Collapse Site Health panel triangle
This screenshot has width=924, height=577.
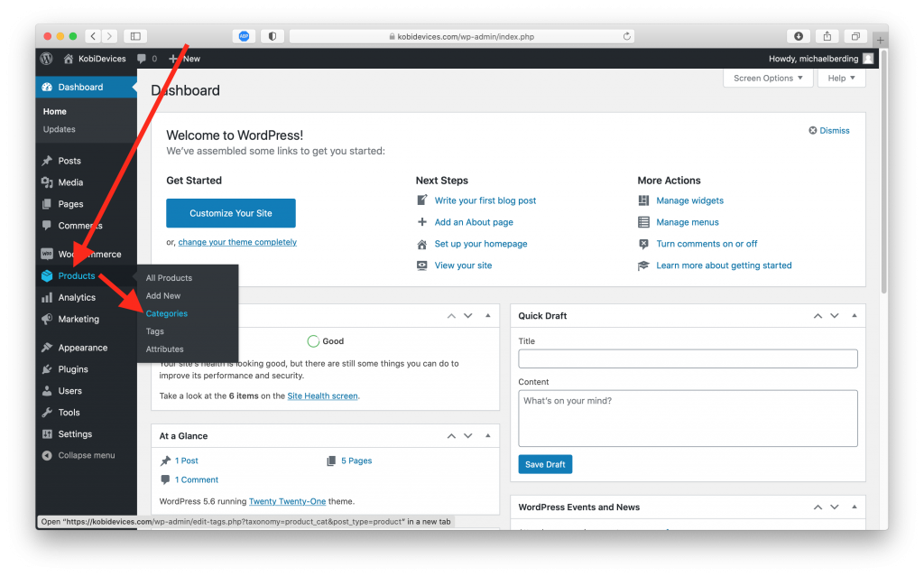point(488,316)
